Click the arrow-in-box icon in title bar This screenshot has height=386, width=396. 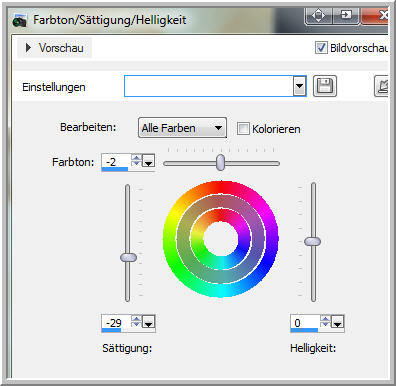[x=346, y=15]
